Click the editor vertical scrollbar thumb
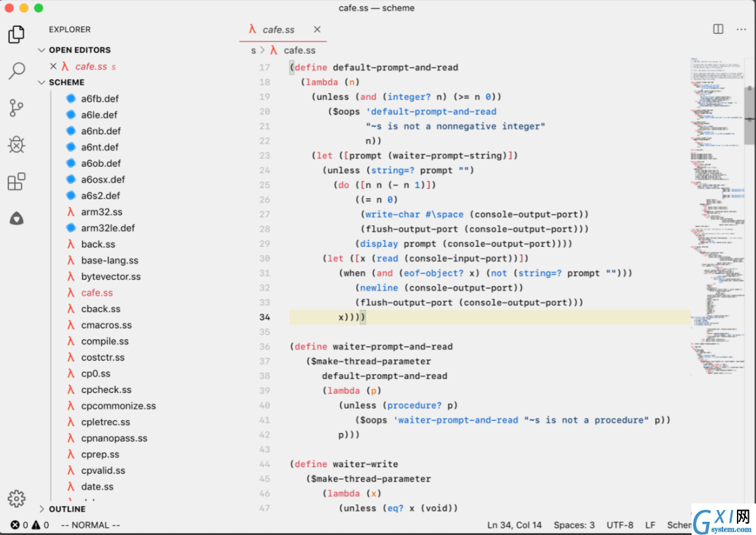Image resolution: width=756 pixels, height=535 pixels. pyautogui.click(x=749, y=116)
